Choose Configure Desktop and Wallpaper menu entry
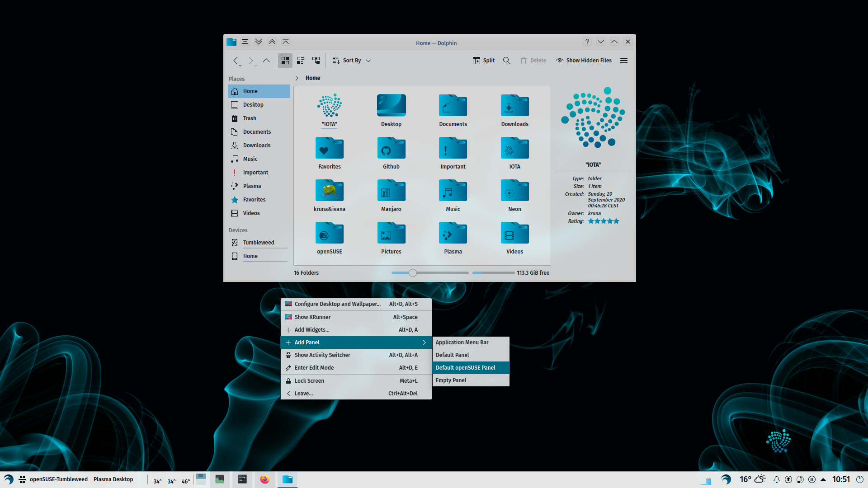The image size is (868, 488). (x=356, y=304)
